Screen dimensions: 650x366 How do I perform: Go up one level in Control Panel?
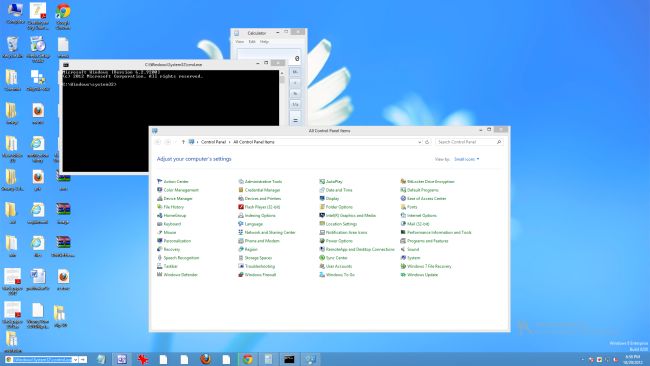click(x=183, y=142)
